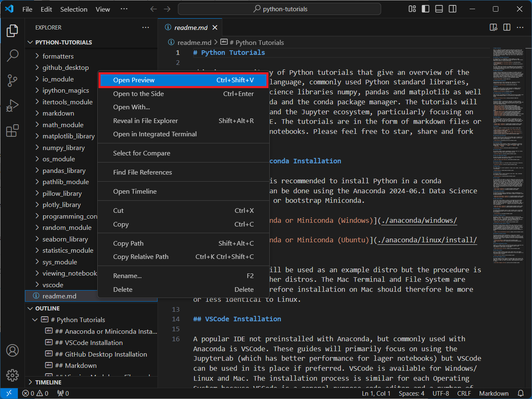
Task: Toggle the primary side bar layout button
Action: pyautogui.click(x=425, y=9)
